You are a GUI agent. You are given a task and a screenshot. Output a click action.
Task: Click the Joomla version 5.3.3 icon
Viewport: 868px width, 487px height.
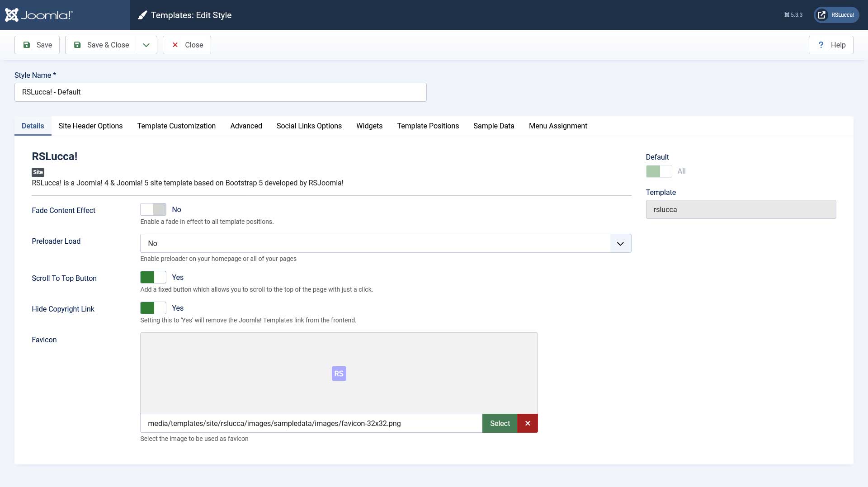(787, 15)
